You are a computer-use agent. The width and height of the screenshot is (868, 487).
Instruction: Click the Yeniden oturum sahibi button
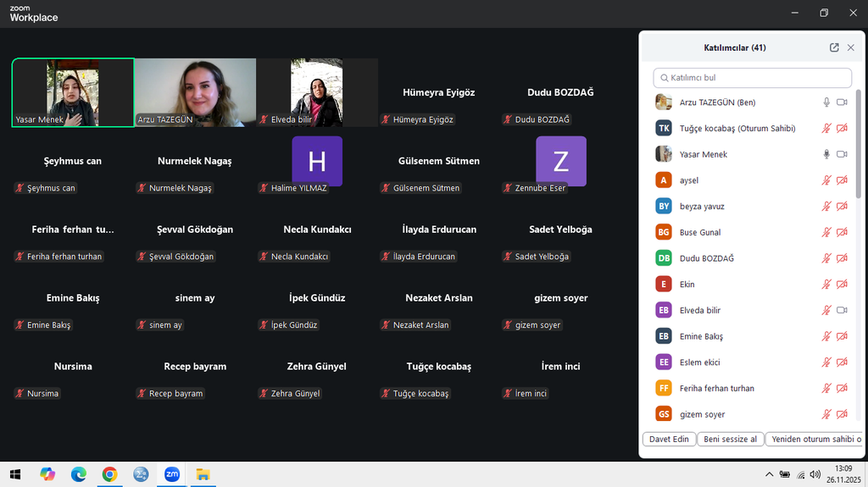coord(815,440)
